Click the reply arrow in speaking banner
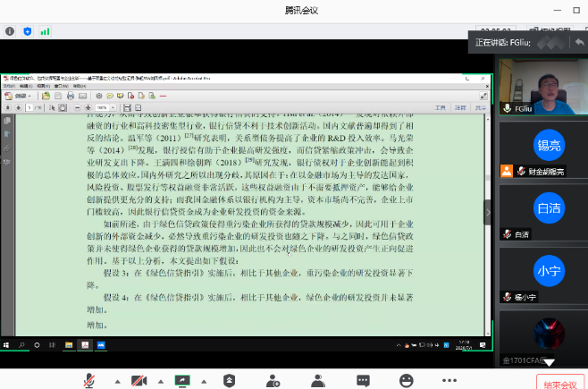Screen dimensions: 588x389 pos(579,42)
